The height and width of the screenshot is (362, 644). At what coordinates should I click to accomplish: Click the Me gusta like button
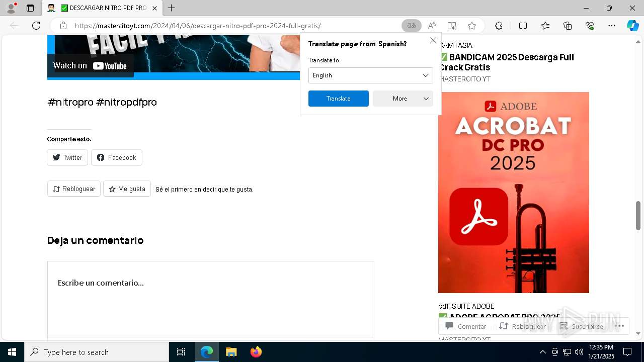coord(127,189)
